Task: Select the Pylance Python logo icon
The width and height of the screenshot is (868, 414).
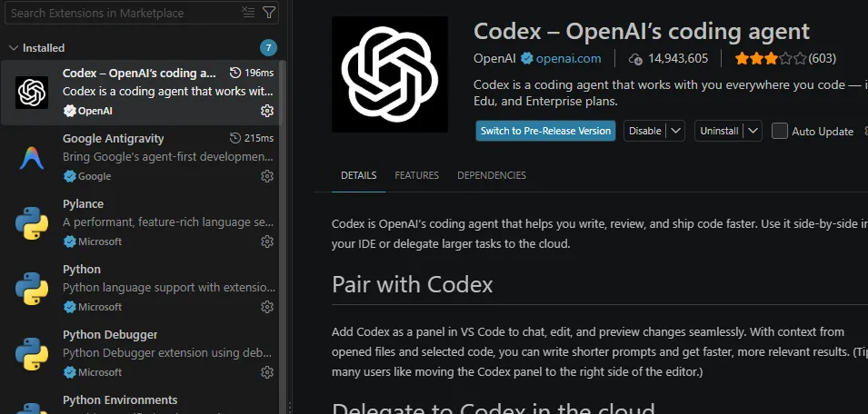Action: pos(32,222)
